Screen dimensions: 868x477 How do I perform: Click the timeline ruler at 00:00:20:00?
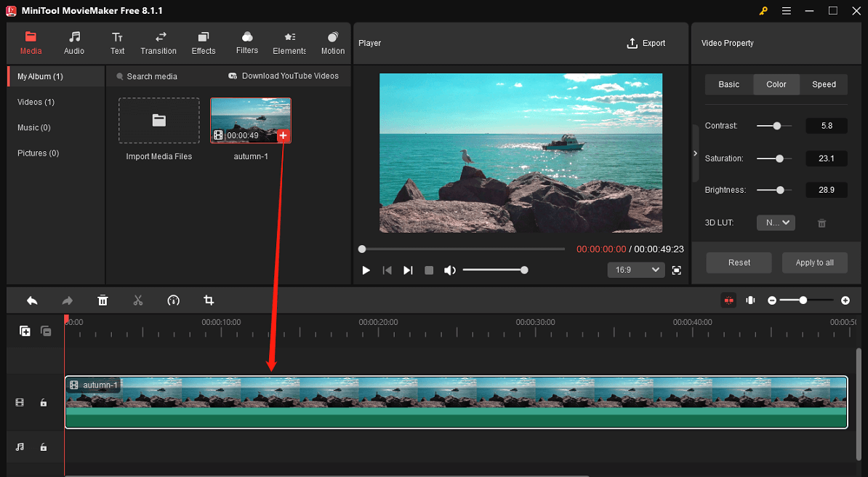(x=378, y=322)
